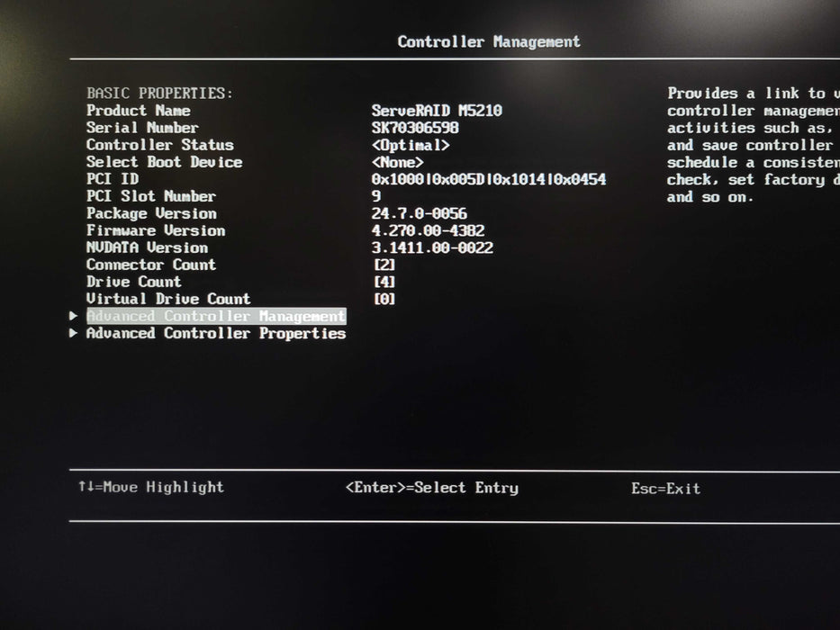Select the Connector Count [2] field
The height and width of the screenshot is (630, 840).
click(x=384, y=265)
